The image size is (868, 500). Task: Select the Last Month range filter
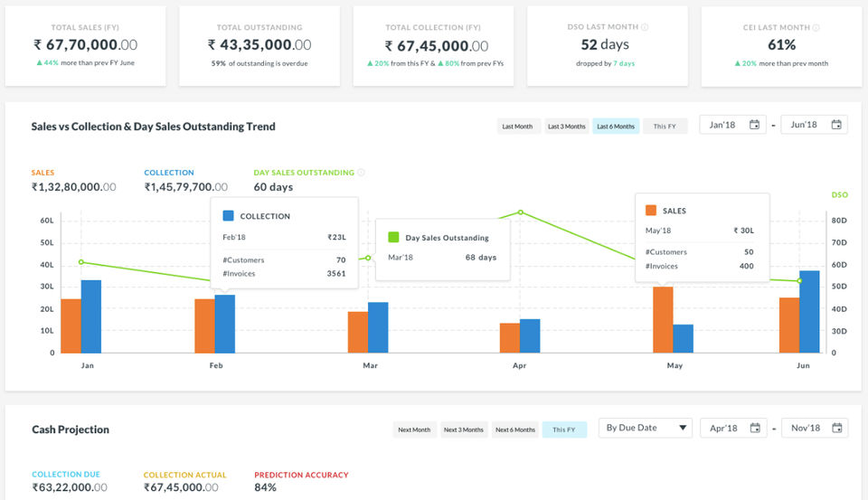pos(517,127)
